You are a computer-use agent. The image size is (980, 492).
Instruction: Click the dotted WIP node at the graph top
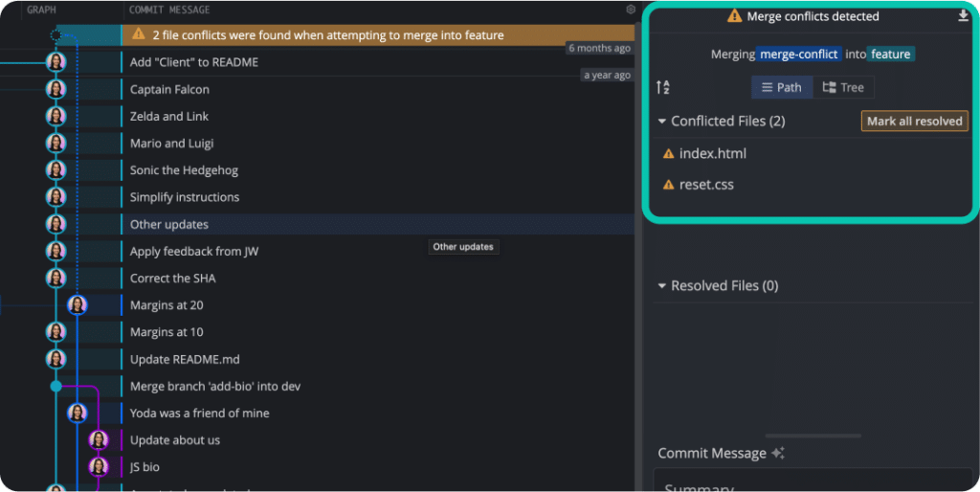[56, 35]
